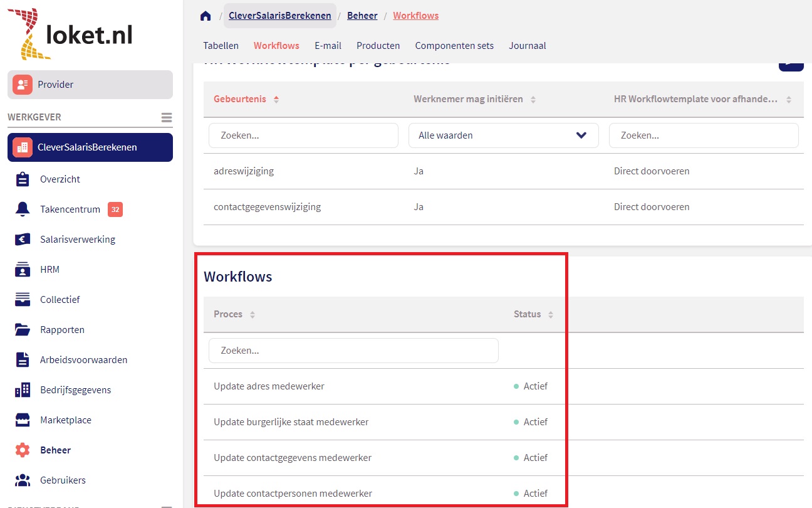Switch to the Tabellen tab
Image resolution: width=812 pixels, height=508 pixels.
[221, 46]
